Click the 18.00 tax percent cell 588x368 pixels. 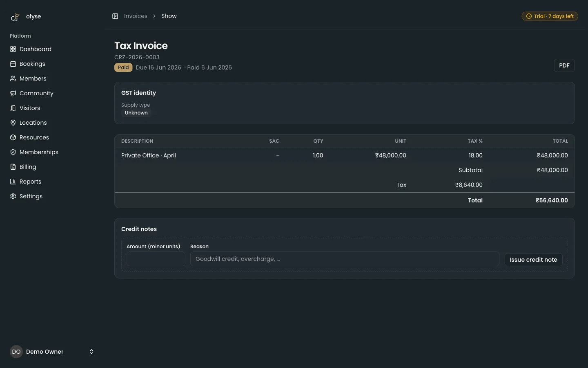(x=476, y=155)
